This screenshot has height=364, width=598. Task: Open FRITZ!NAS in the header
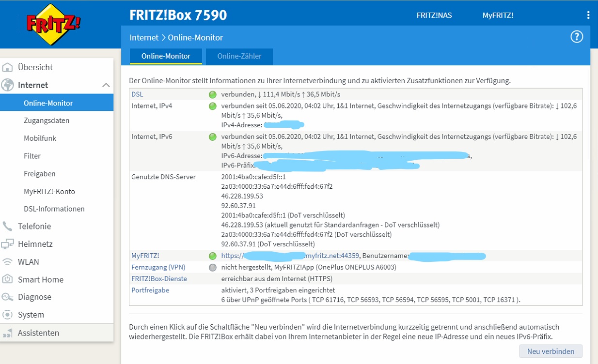coord(434,15)
